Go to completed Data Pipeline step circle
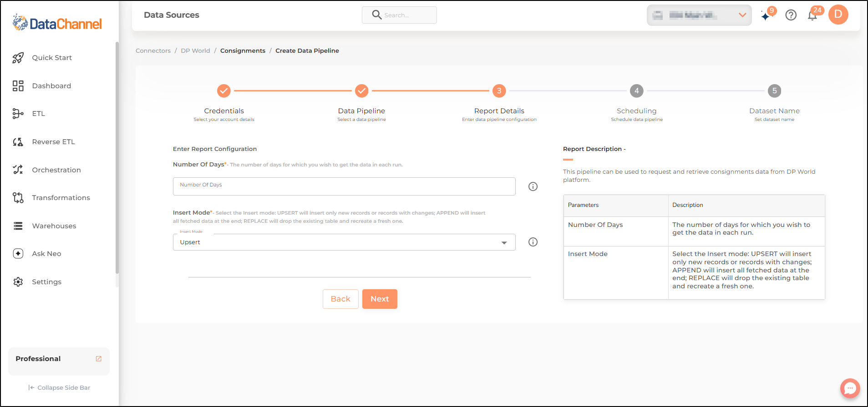The height and width of the screenshot is (407, 868). pos(362,91)
